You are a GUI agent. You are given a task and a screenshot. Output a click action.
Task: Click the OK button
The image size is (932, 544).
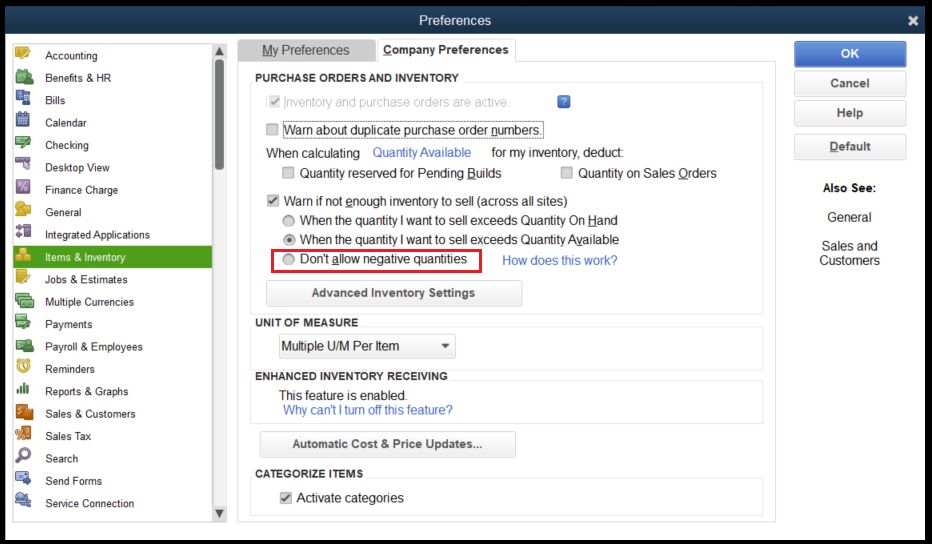coord(850,54)
